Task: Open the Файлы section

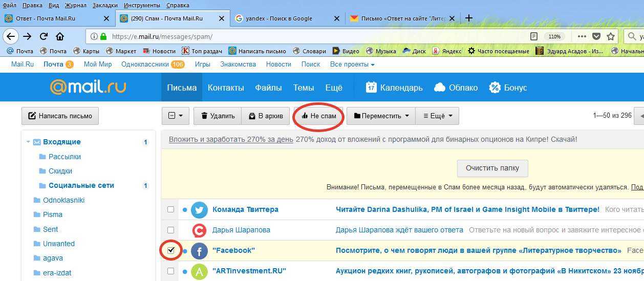Action: 269,88
